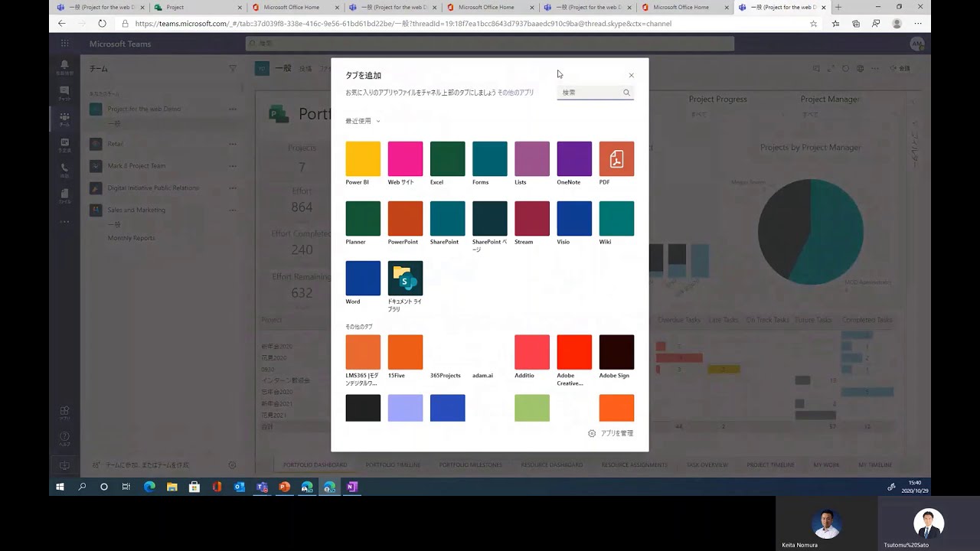Open the Teams apps store icon
Screen dimensions: 980x551
(x=64, y=413)
